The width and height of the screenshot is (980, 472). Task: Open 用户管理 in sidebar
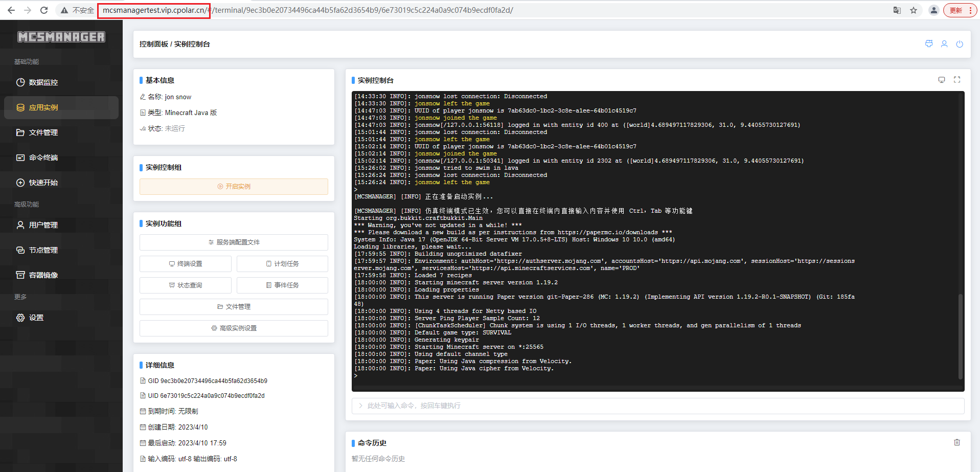61,225
